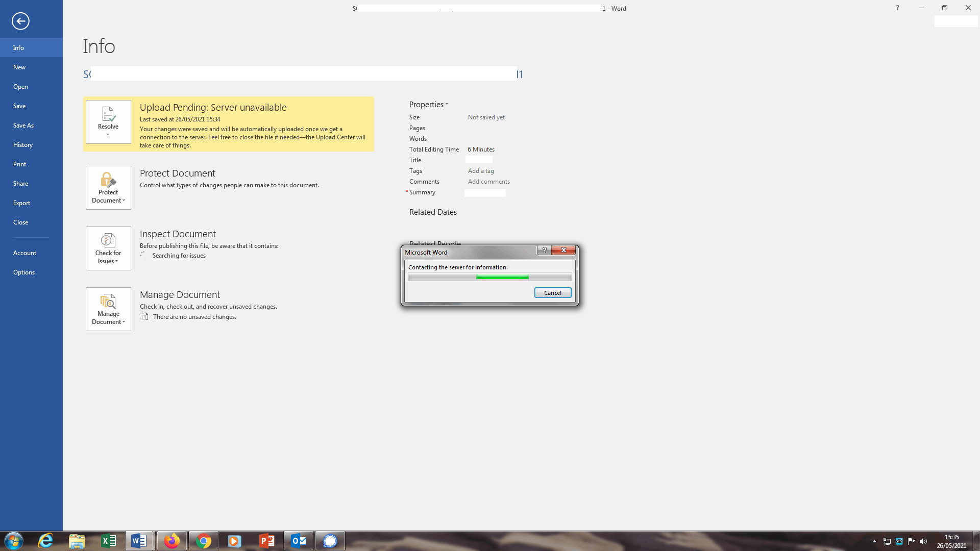980x551 pixels.
Task: Click Add a tag field
Action: [481, 171]
